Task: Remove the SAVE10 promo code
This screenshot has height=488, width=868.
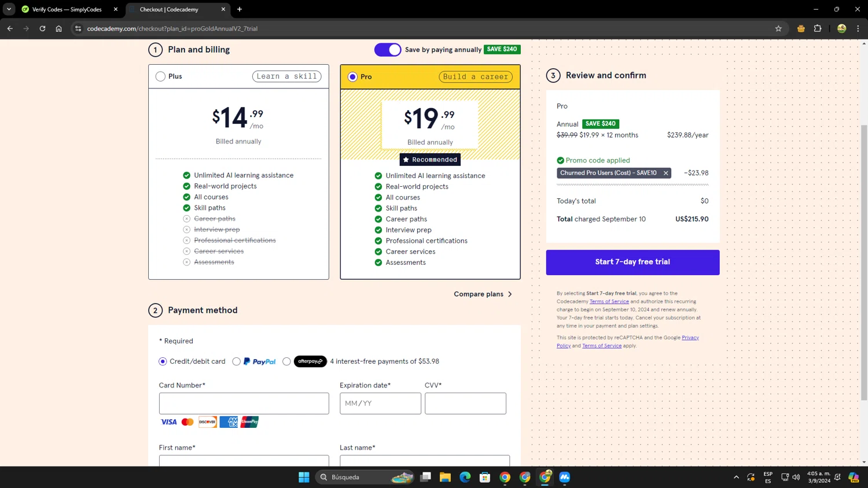Action: pos(665,173)
